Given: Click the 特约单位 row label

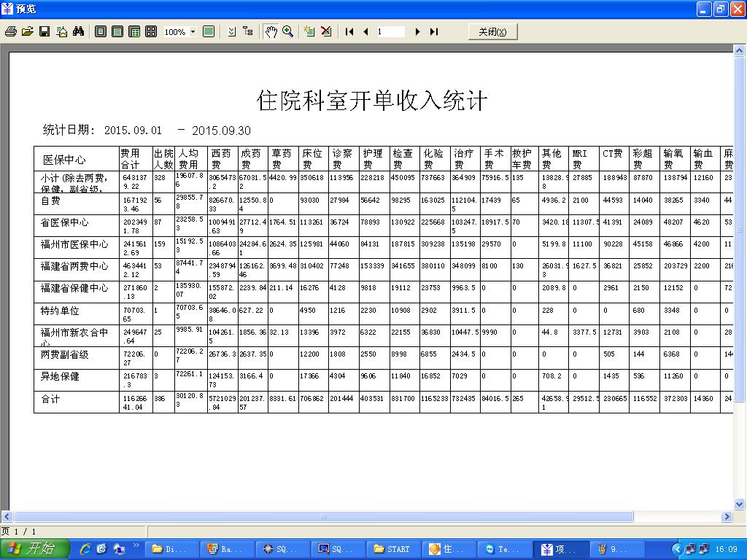Looking at the screenshot, I should [60, 311].
